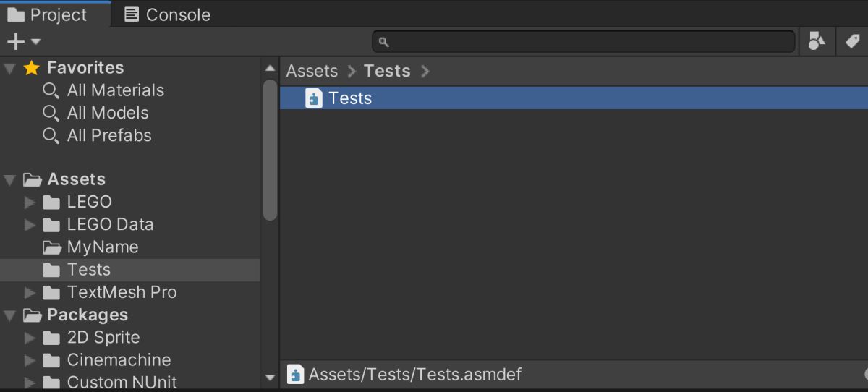Click the asmdef icon in the bottom path bar
Viewport: 868px width, 392px height.
(x=295, y=375)
